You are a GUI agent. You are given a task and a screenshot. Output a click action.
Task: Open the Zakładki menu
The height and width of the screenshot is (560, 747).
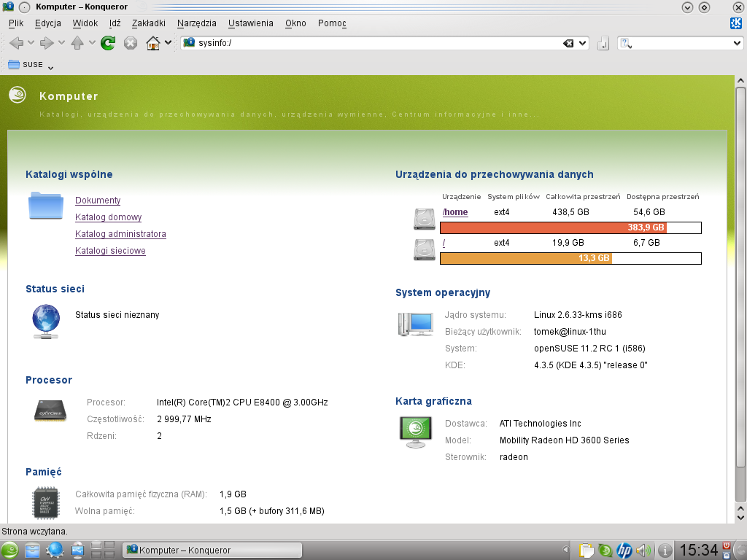click(149, 23)
